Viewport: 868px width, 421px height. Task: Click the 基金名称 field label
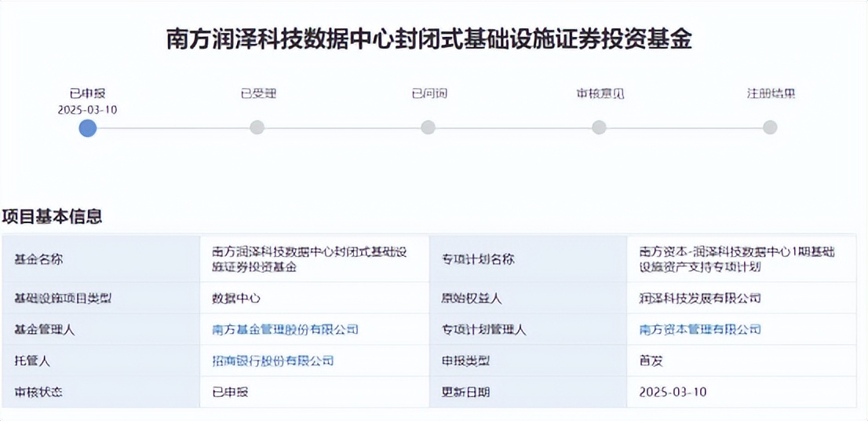click(38, 259)
